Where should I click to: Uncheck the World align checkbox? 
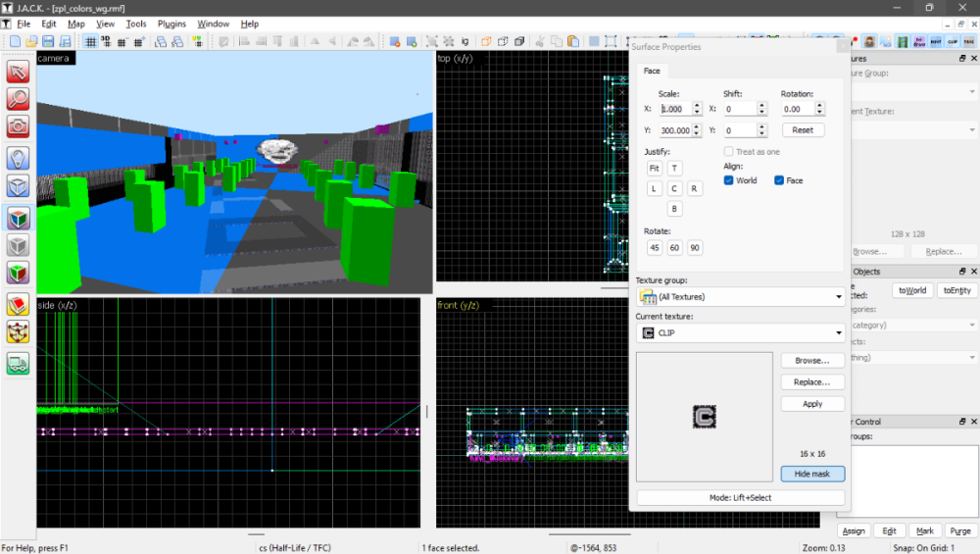(x=729, y=180)
